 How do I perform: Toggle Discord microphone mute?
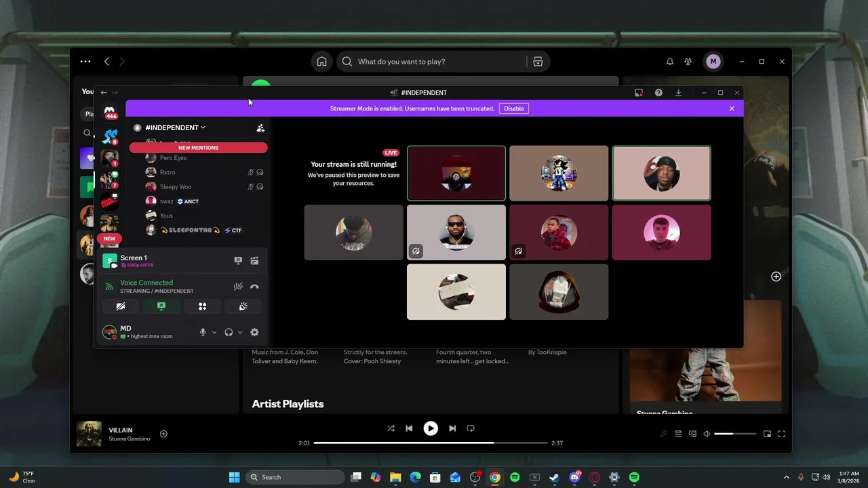click(203, 332)
